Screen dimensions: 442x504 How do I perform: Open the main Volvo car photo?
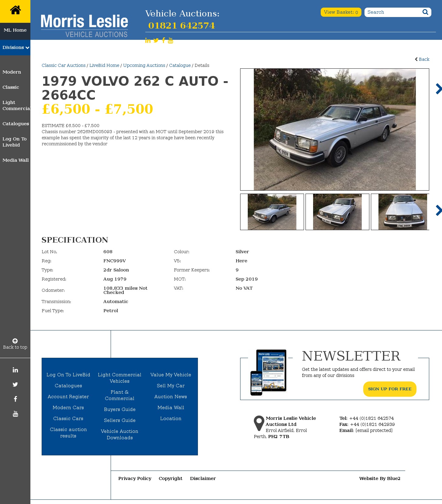point(335,129)
